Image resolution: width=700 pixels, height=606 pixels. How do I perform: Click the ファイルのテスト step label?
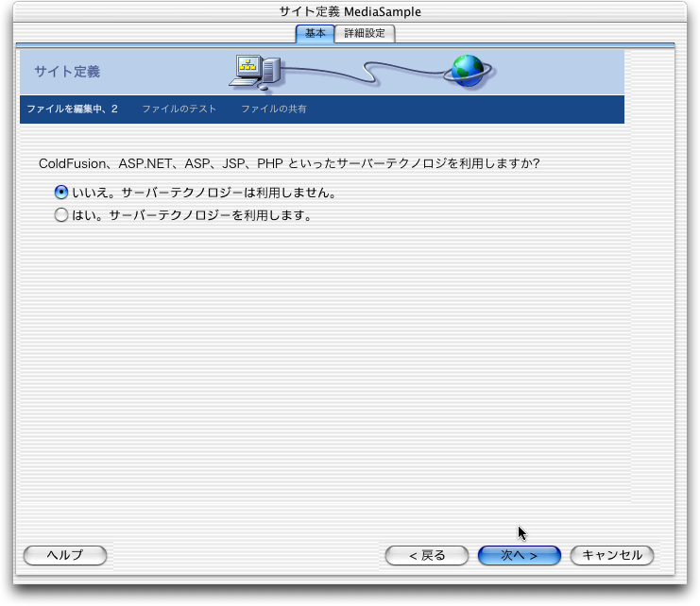coord(179,109)
